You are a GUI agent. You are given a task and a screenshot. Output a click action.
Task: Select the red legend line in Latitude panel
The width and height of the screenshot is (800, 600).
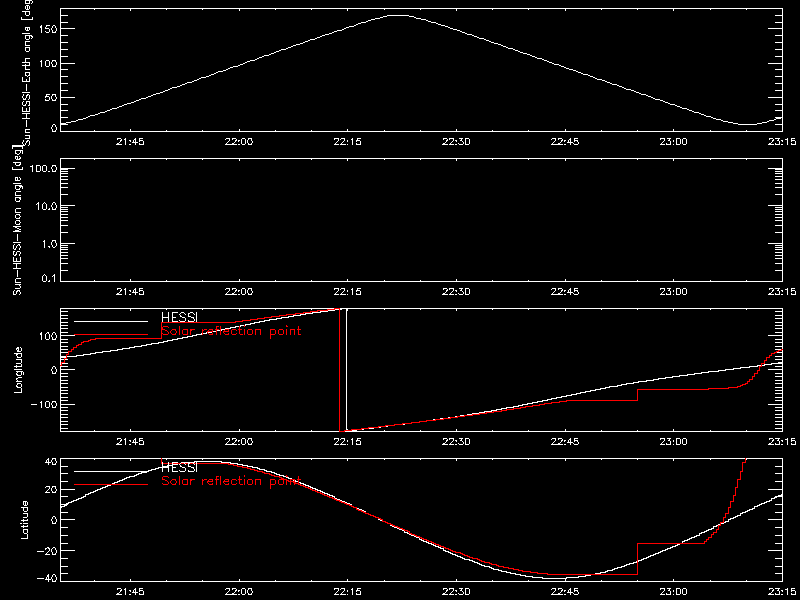[111, 484]
